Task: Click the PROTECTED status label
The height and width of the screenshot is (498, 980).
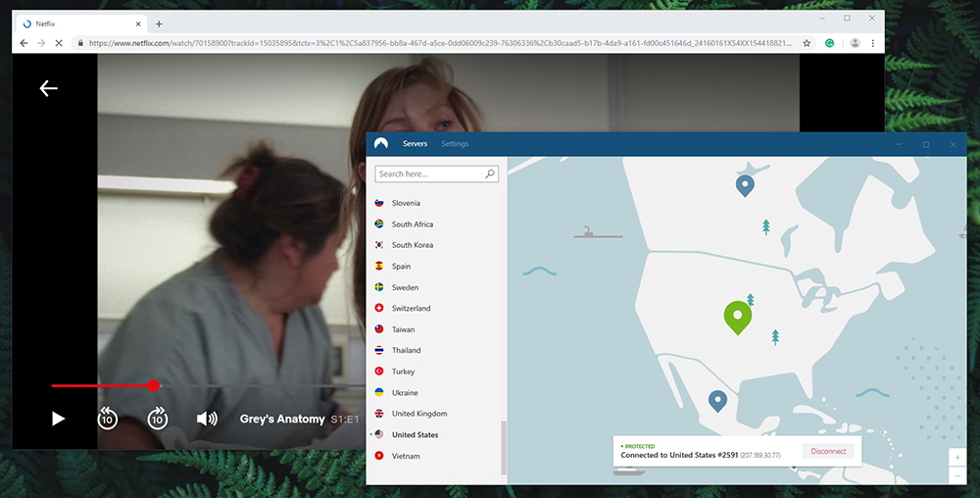Action: (x=638, y=446)
